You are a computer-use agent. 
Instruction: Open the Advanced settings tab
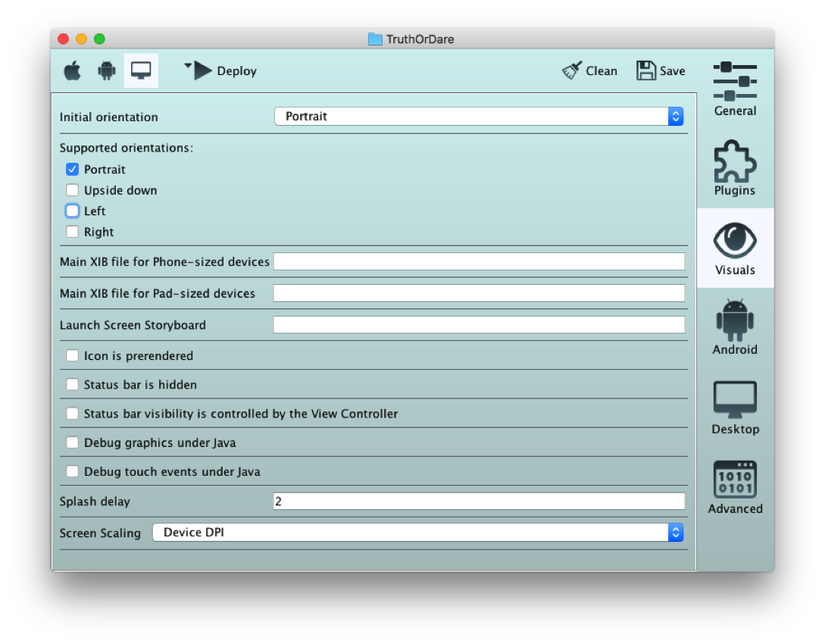tap(735, 487)
